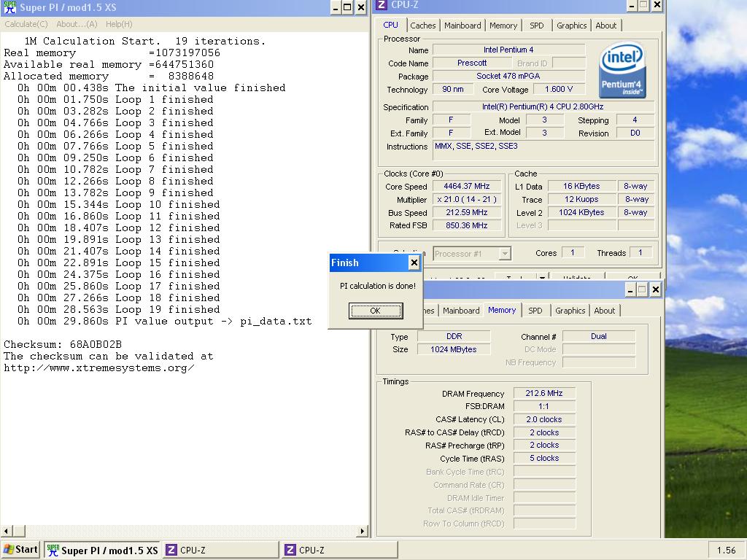Screen dimensions: 747x560
Task: Click the Loop 19 finished line
Action: click(119, 309)
